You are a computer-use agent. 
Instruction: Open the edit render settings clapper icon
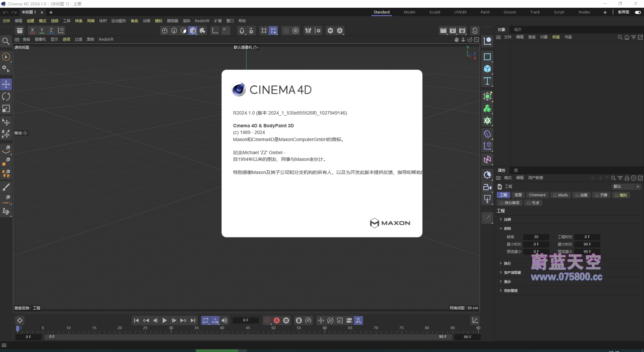click(463, 31)
